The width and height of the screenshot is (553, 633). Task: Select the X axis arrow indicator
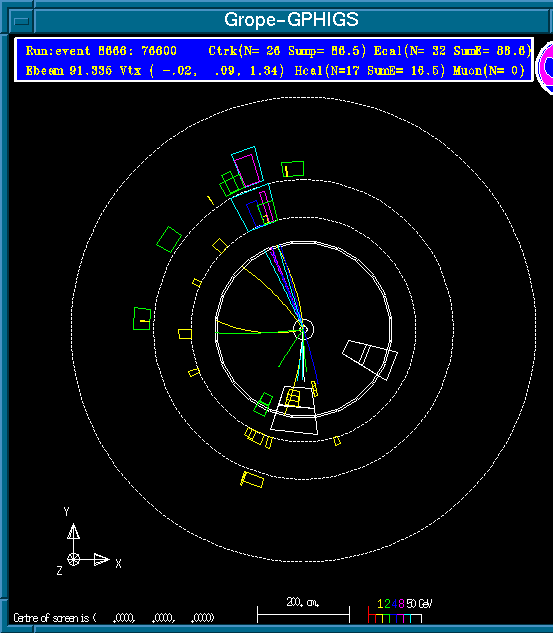pos(101,560)
